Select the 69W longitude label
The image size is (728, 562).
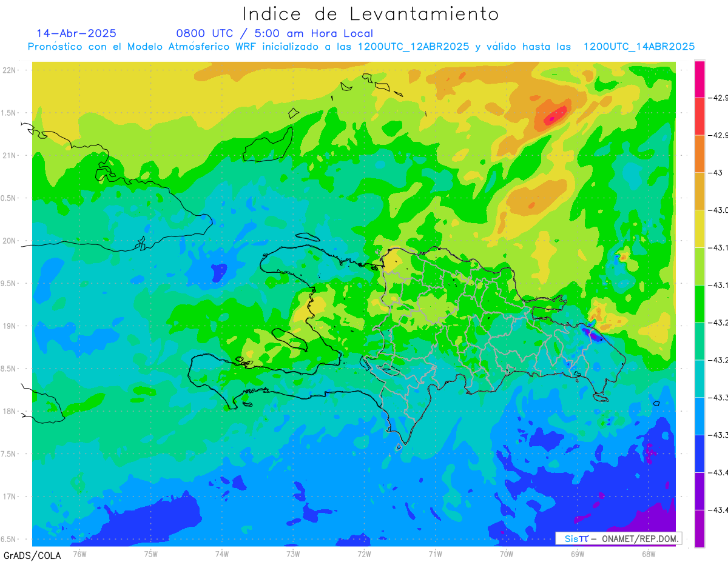577,554
